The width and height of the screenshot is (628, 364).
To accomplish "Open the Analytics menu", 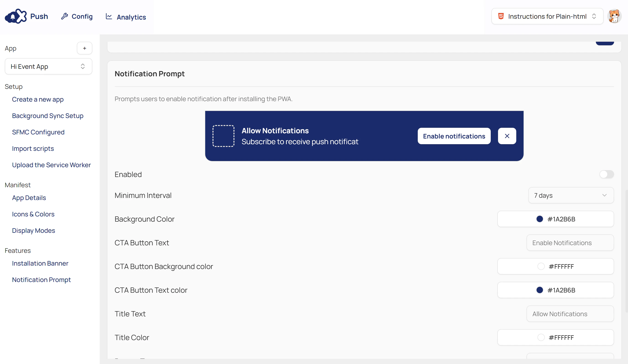I will pos(126,17).
